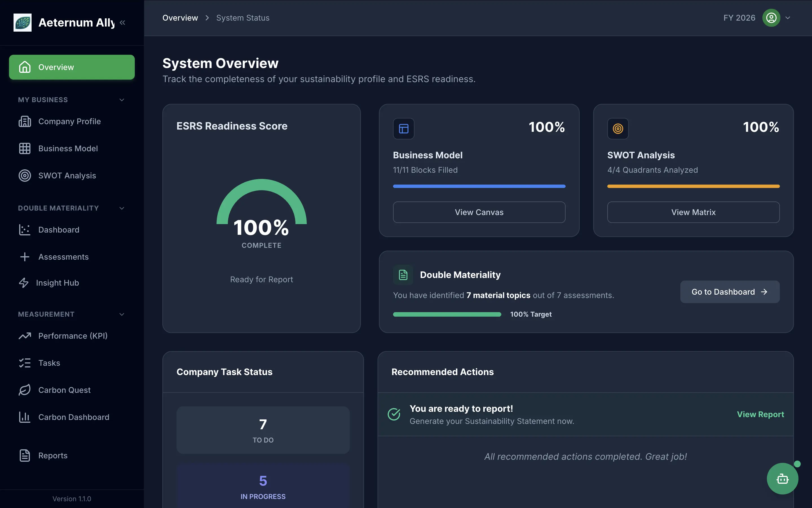This screenshot has width=812, height=508.
Task: Click the View Matrix button
Action: (x=693, y=212)
